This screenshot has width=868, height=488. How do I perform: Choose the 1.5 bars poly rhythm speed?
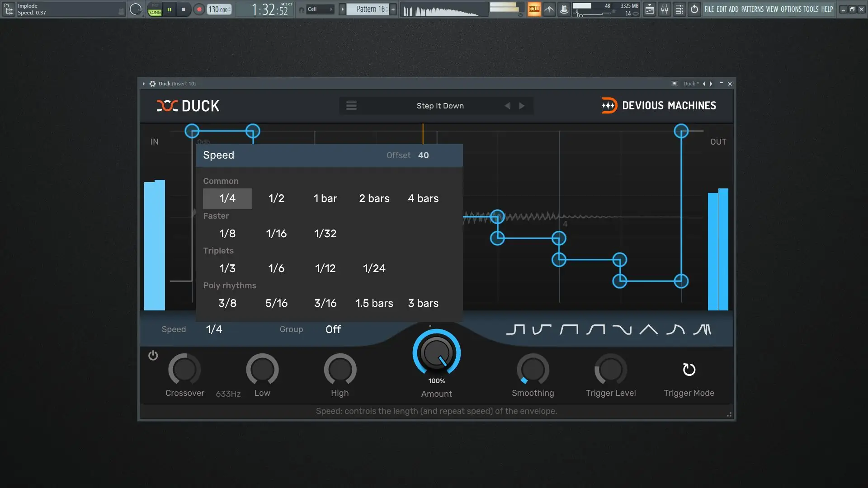point(374,303)
